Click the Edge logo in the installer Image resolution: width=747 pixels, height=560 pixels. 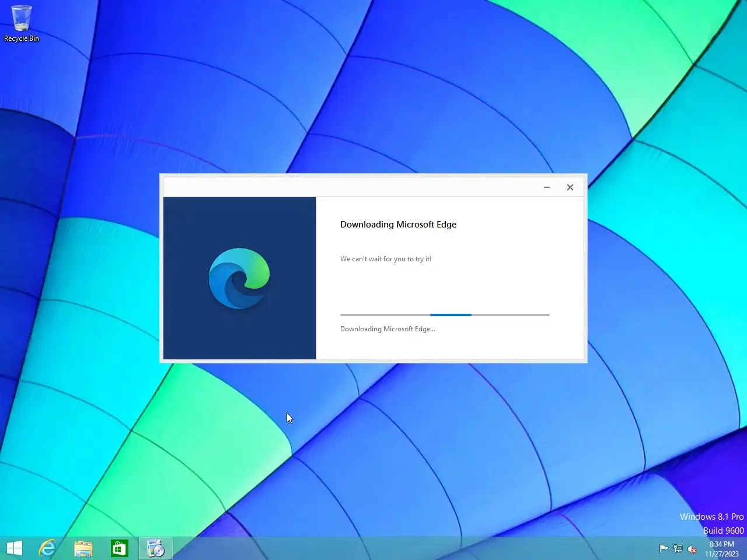coord(239,278)
